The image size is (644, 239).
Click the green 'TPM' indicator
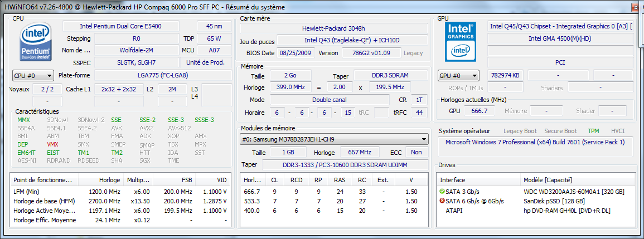pos(593,131)
